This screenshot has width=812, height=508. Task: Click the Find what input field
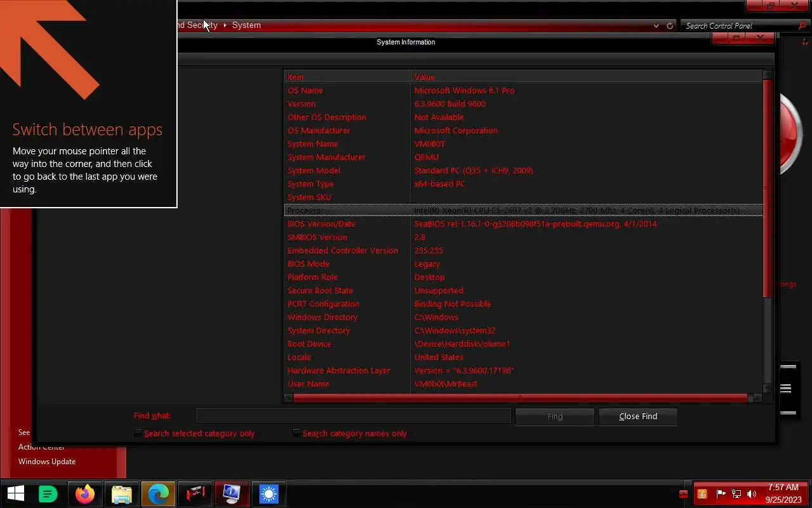(353, 416)
